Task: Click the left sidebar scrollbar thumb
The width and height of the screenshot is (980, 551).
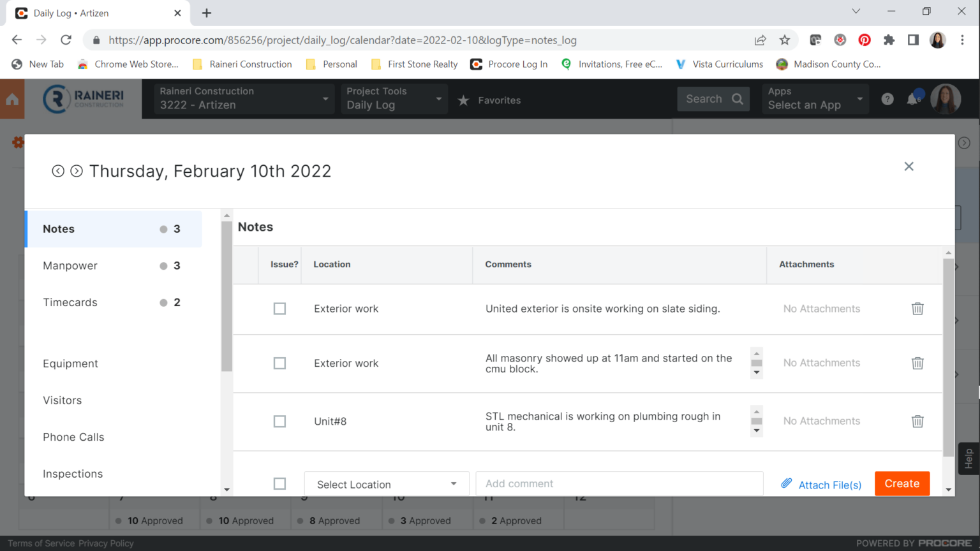Action: pos(226,296)
